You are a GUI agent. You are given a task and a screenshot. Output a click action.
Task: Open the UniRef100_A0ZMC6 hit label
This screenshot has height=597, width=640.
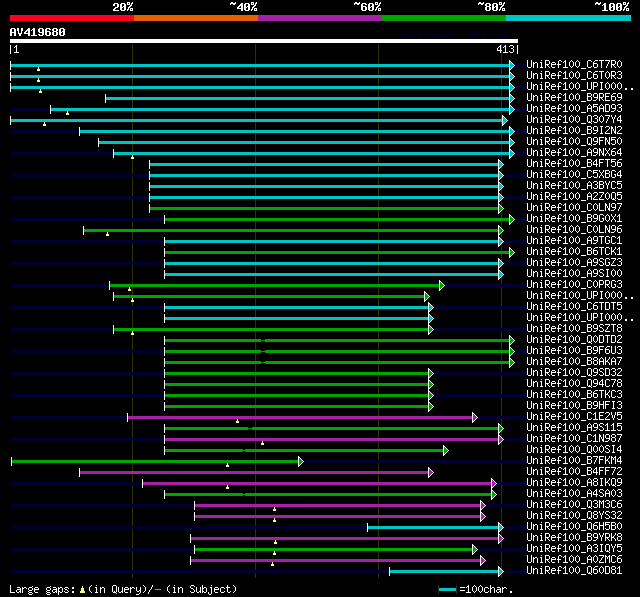tap(574, 560)
